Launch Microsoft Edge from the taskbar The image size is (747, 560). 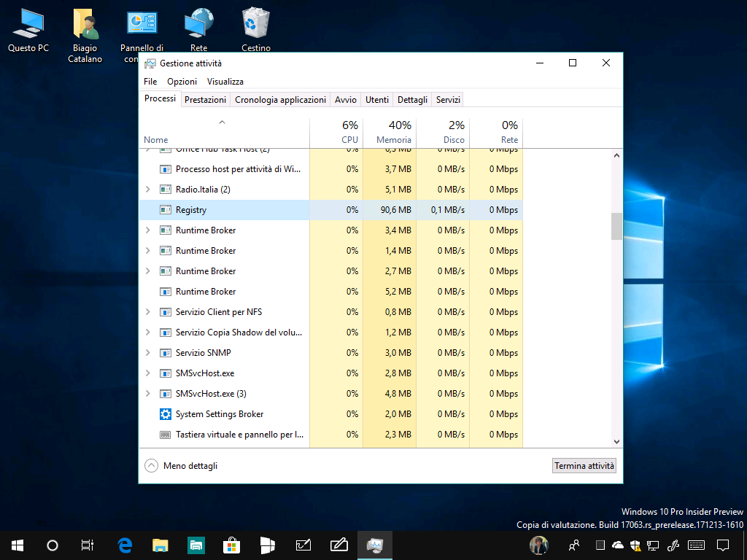point(125,545)
